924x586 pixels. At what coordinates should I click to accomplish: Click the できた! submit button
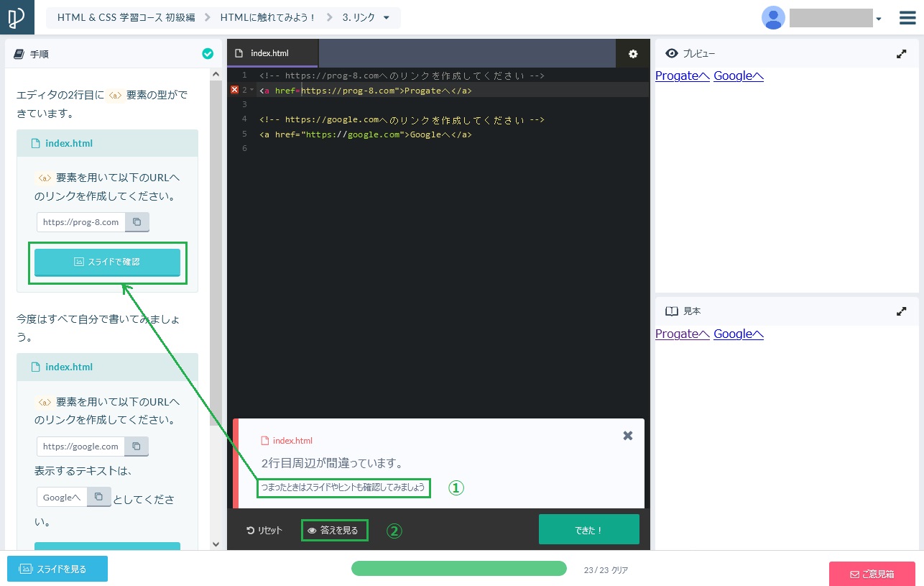(x=588, y=530)
